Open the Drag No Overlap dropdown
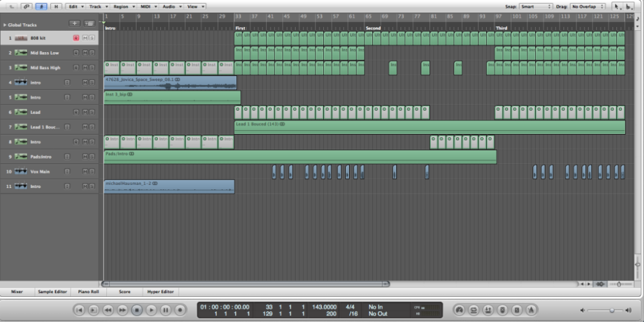Viewport: 644px width, 322px height. click(587, 6)
